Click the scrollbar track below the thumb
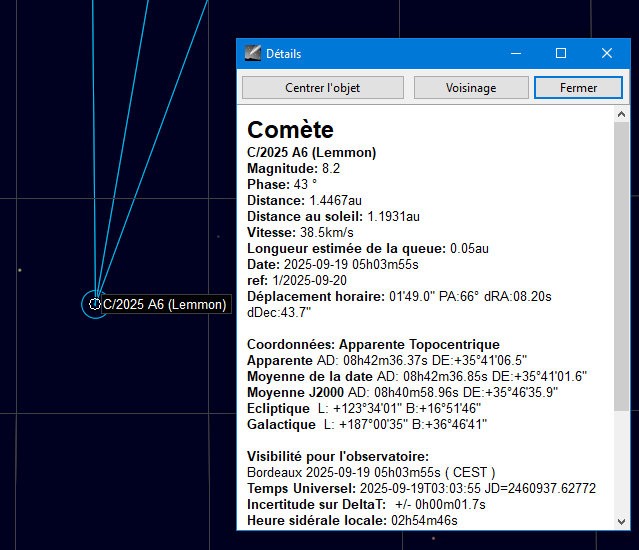The width and height of the screenshot is (639, 550). [x=621, y=465]
